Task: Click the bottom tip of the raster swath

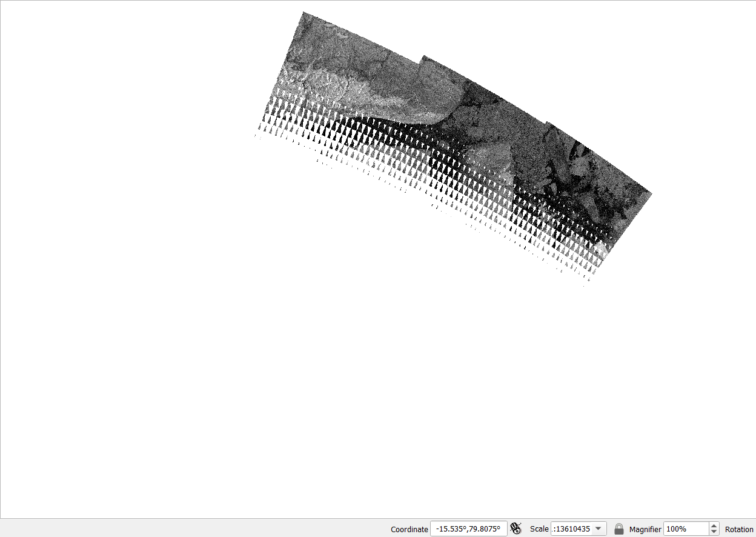Action: [x=585, y=284]
